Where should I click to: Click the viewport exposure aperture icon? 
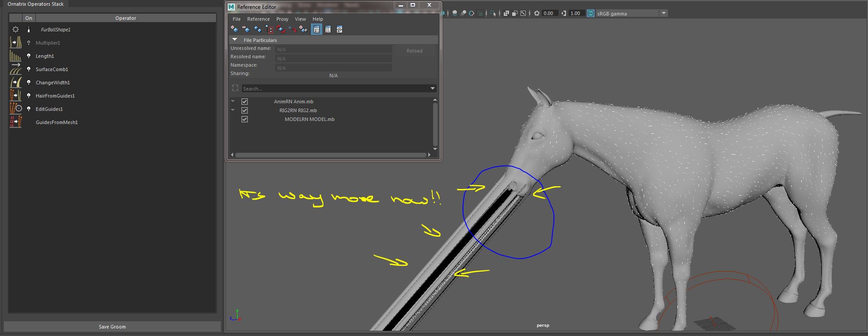pos(537,13)
